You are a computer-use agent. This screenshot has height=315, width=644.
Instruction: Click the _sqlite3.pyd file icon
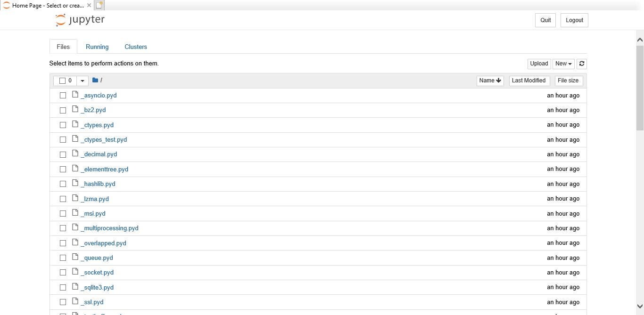click(75, 287)
